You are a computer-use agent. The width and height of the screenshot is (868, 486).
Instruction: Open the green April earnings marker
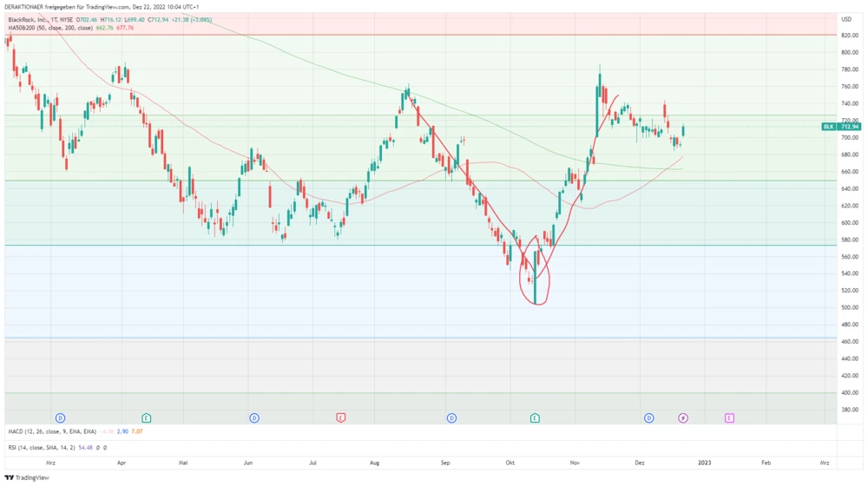tap(147, 418)
